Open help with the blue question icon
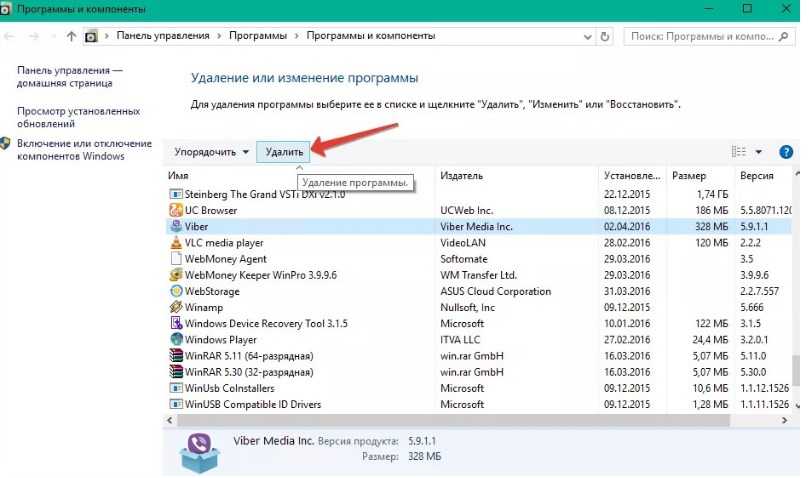809x478 pixels. [x=785, y=152]
